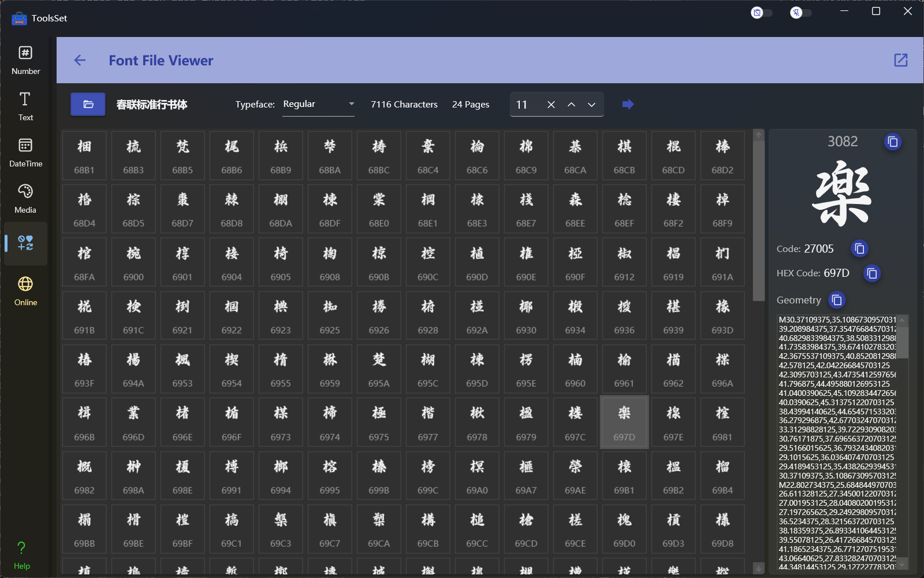
Task: Toggle the first title bar switch
Action: [761, 13]
